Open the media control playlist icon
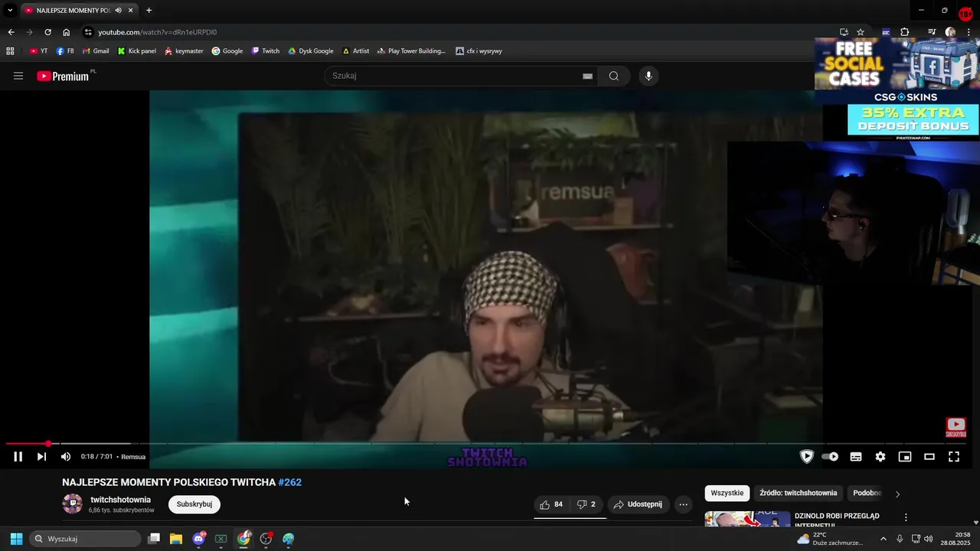Screen dimensions: 980x551 (x=932, y=32)
